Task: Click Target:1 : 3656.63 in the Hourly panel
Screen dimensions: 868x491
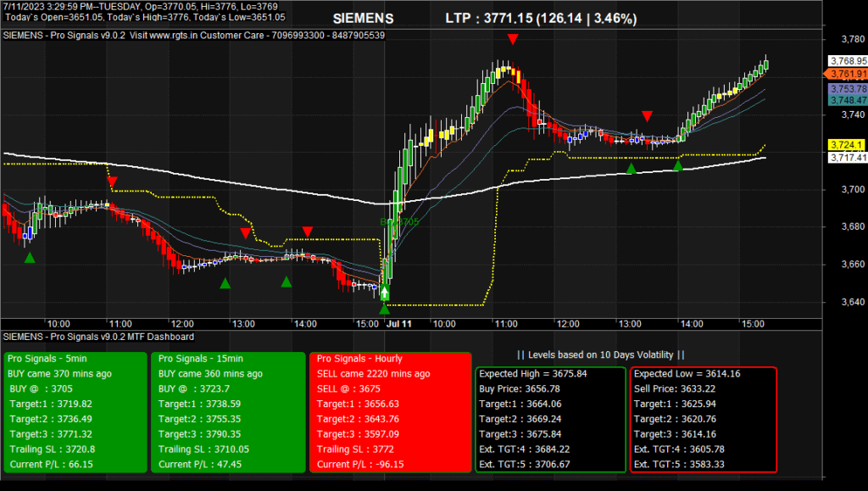Action: pyautogui.click(x=358, y=405)
